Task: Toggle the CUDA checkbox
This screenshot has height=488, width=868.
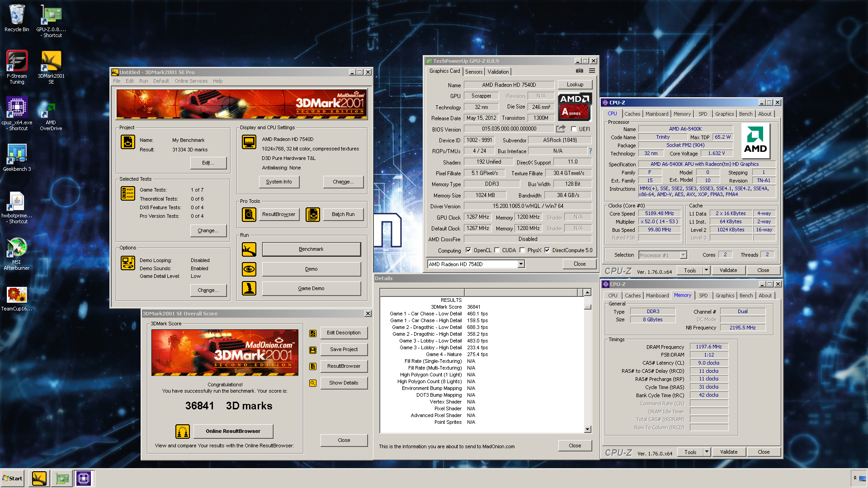Action: point(497,250)
